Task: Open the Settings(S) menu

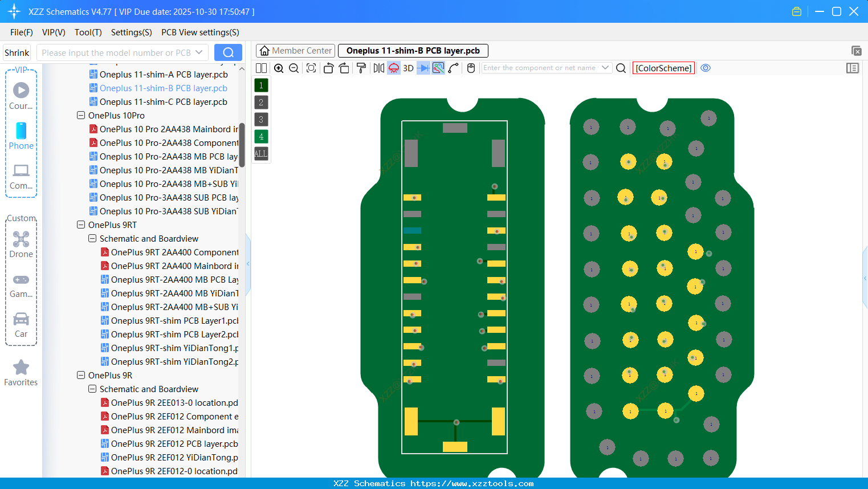Action: pos(131,32)
